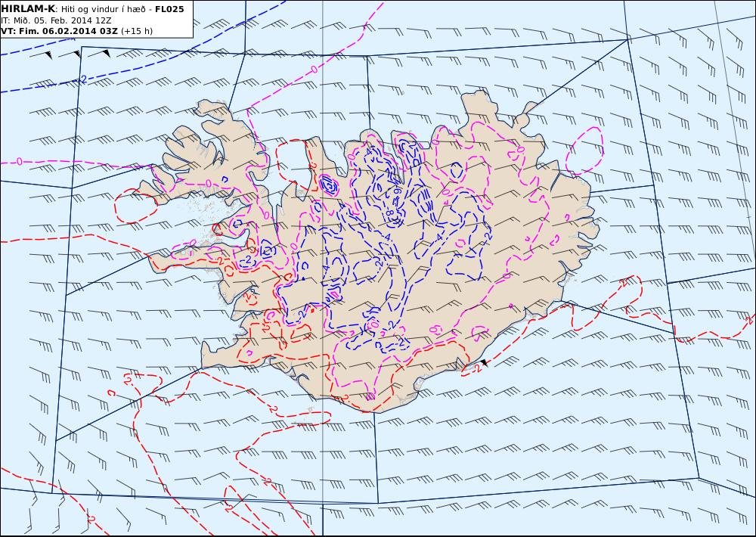756x537 pixels.
Task: Click the magenta 0 label on northern contour
Action: click(x=314, y=70)
